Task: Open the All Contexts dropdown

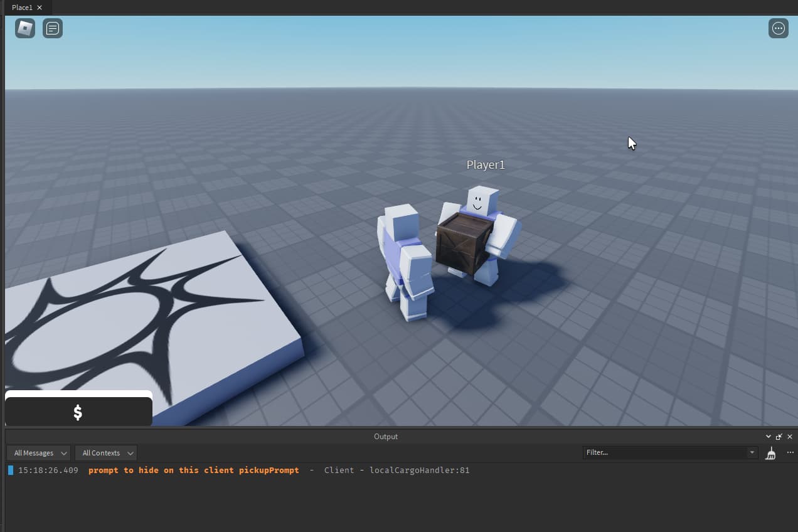Action: 105,453
